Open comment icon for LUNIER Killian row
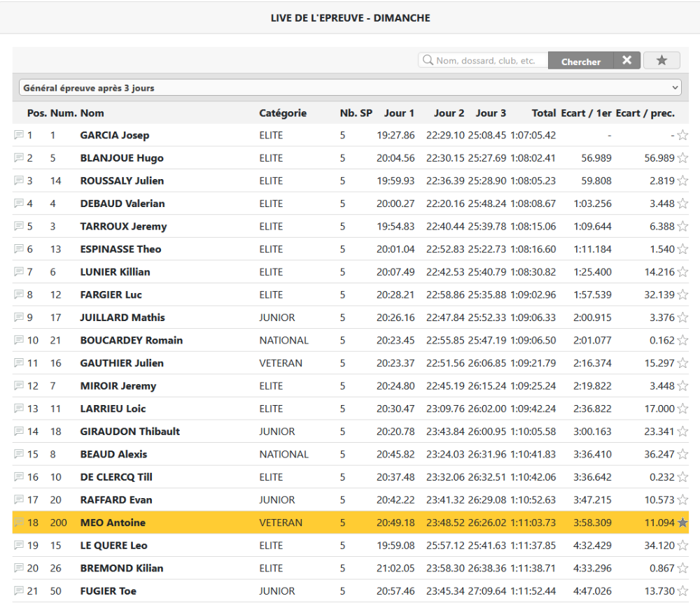 [19, 271]
